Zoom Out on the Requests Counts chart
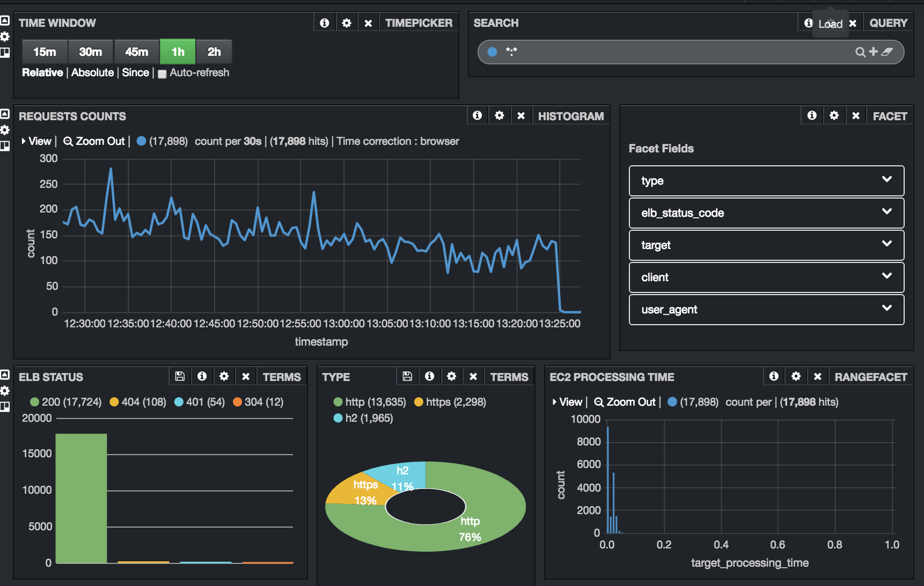The height and width of the screenshot is (586, 924). 94,141
